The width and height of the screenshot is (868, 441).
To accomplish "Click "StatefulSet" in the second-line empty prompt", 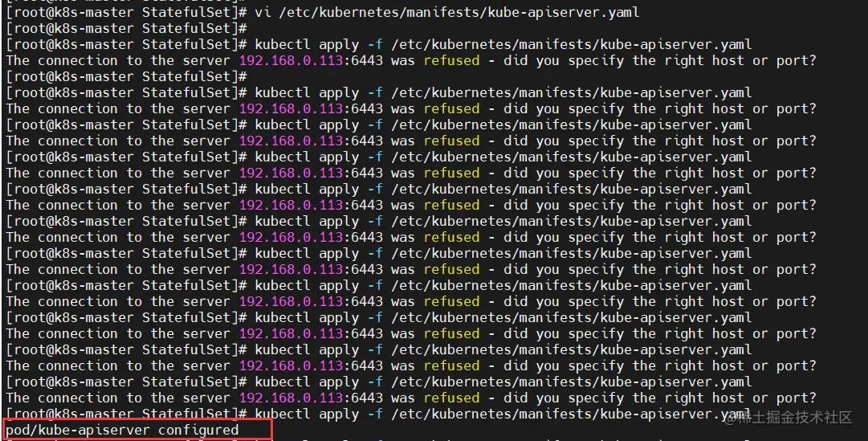I will pyautogui.click(x=186, y=28).
